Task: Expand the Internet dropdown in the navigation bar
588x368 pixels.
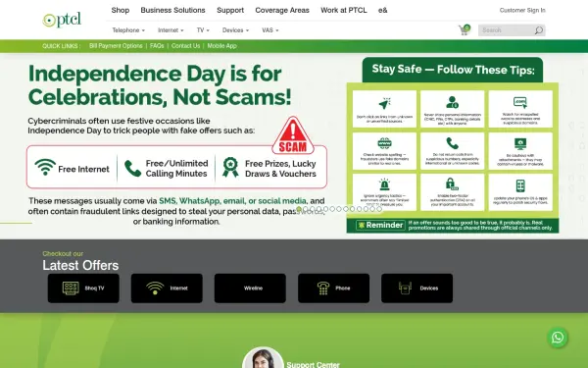Action: pos(171,30)
